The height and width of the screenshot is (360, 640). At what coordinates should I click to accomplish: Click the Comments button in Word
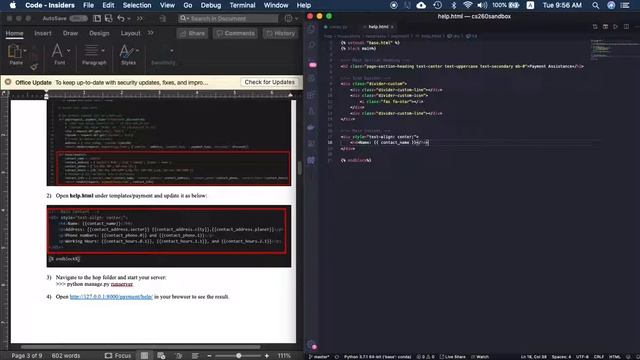point(235,33)
